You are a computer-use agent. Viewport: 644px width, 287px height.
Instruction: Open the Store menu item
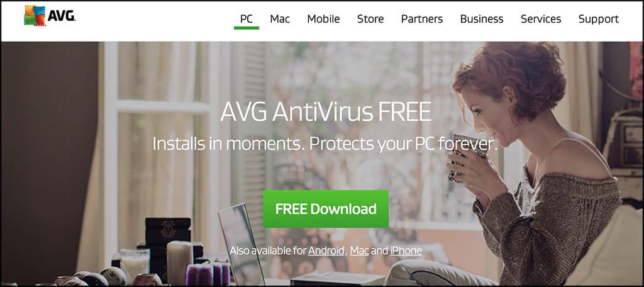(370, 19)
